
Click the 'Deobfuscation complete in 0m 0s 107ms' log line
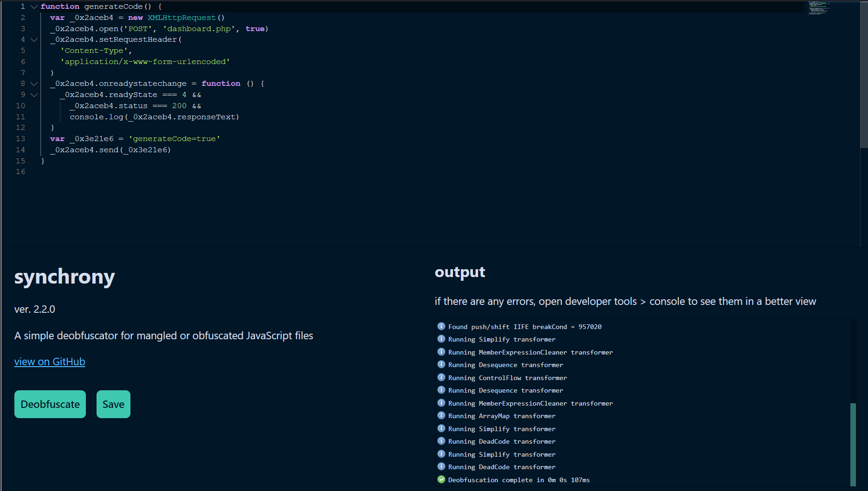(x=519, y=480)
